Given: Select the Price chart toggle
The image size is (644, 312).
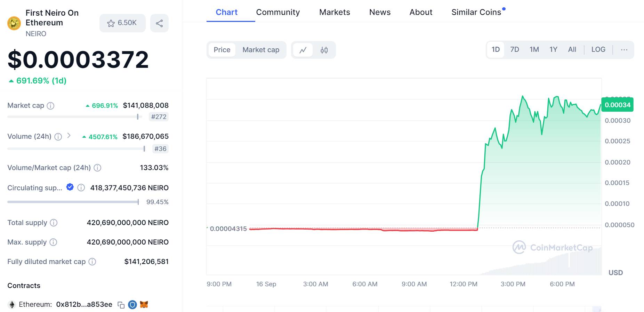Looking at the screenshot, I should point(222,50).
